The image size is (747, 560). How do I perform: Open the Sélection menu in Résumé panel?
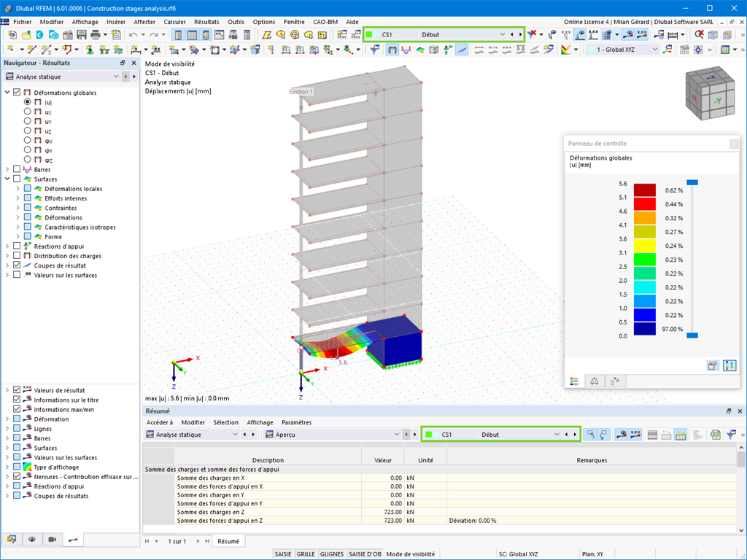[x=226, y=422]
